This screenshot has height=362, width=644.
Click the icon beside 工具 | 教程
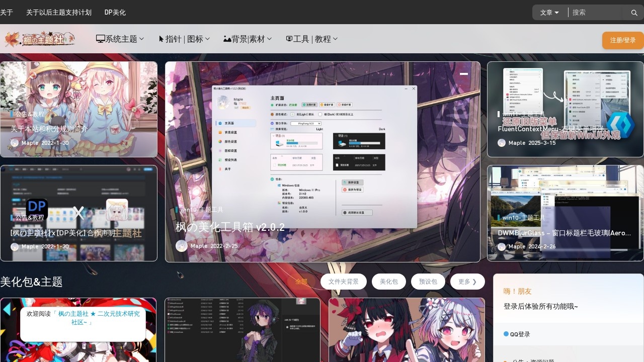(x=289, y=39)
